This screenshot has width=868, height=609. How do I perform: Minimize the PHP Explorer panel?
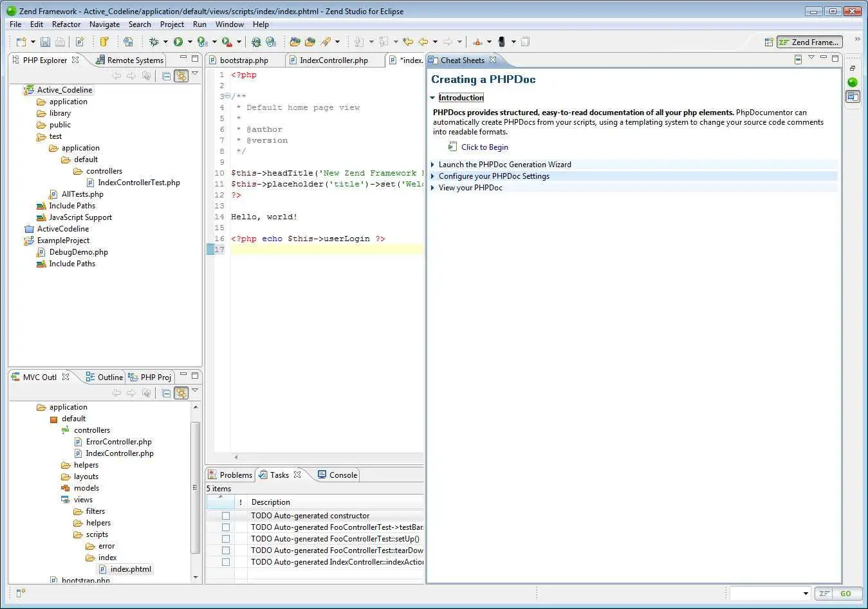(x=183, y=59)
